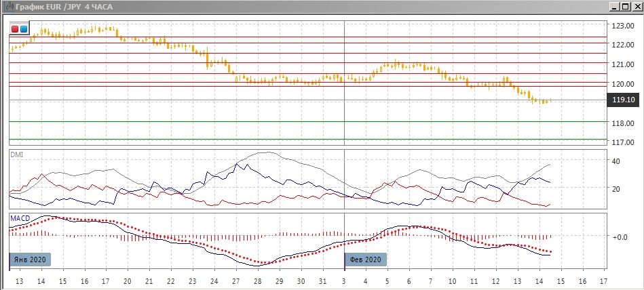Viewport: 644px width, 290px height.
Task: Click the 121.00 price axis label
Action: click(622, 64)
